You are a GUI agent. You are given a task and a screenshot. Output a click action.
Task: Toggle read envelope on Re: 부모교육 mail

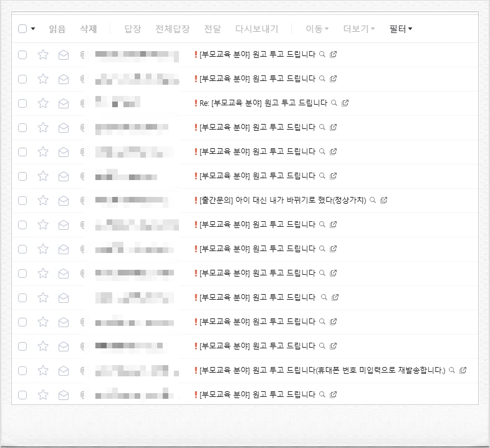(x=64, y=103)
